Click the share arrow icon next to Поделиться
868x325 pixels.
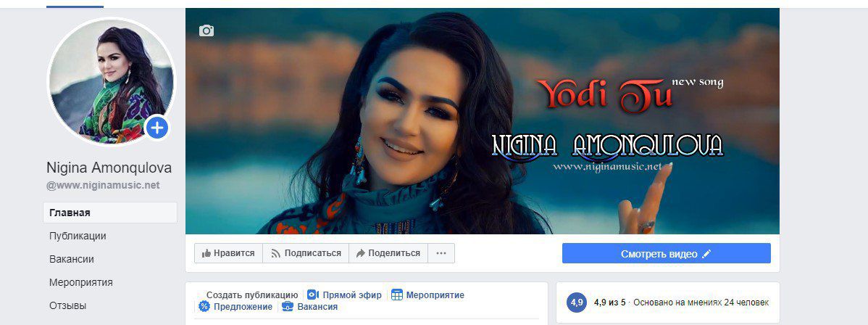(x=360, y=253)
